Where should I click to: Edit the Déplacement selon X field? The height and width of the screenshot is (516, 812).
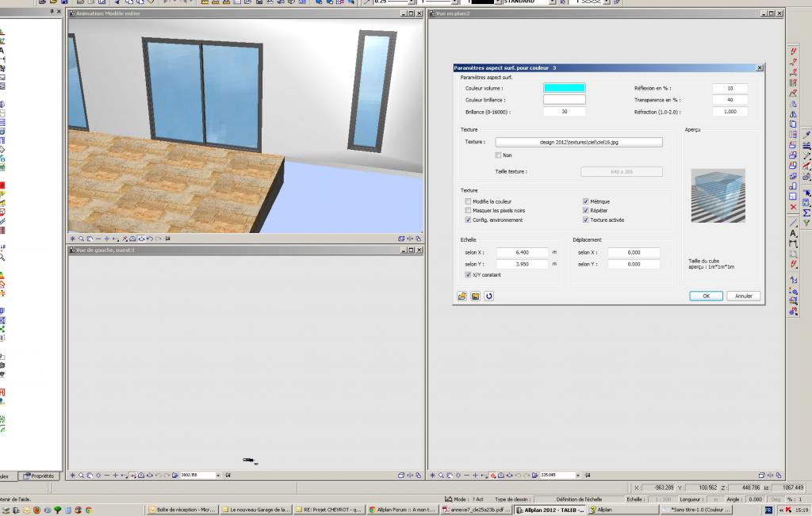[634, 252]
